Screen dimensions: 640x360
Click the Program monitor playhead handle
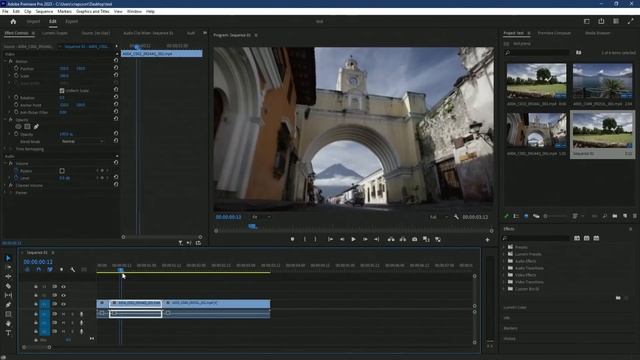click(252, 226)
